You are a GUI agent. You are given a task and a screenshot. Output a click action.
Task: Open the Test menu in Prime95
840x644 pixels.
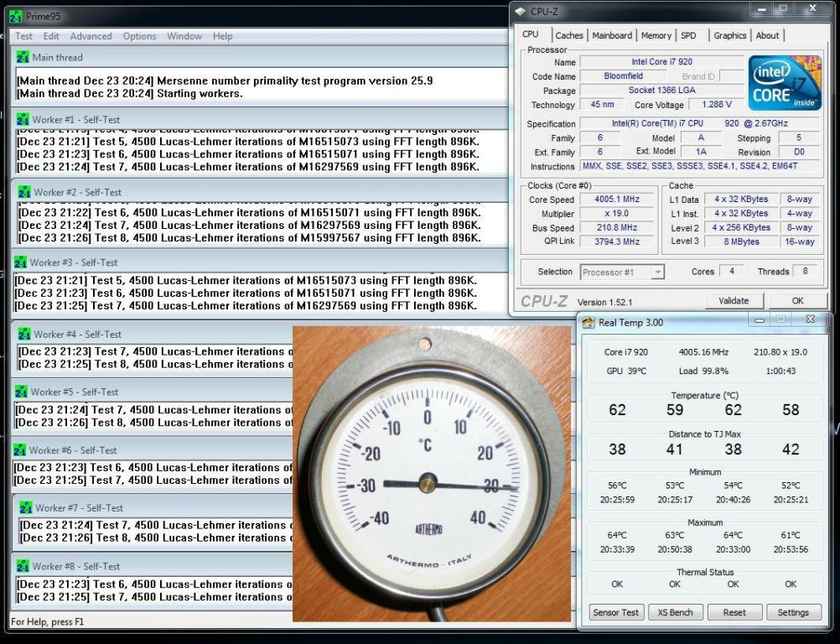(x=23, y=36)
